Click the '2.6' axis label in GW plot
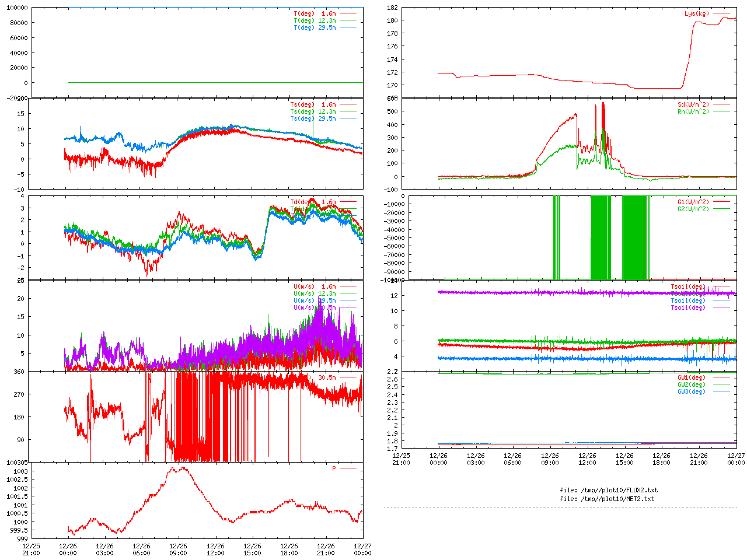Image resolution: width=747 pixels, height=560 pixels. [x=392, y=380]
